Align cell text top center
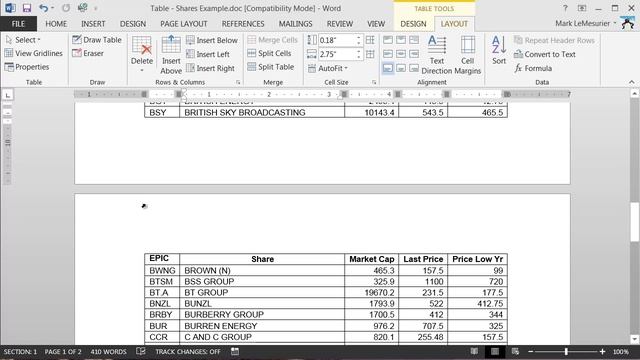The image size is (640, 360). click(x=401, y=40)
